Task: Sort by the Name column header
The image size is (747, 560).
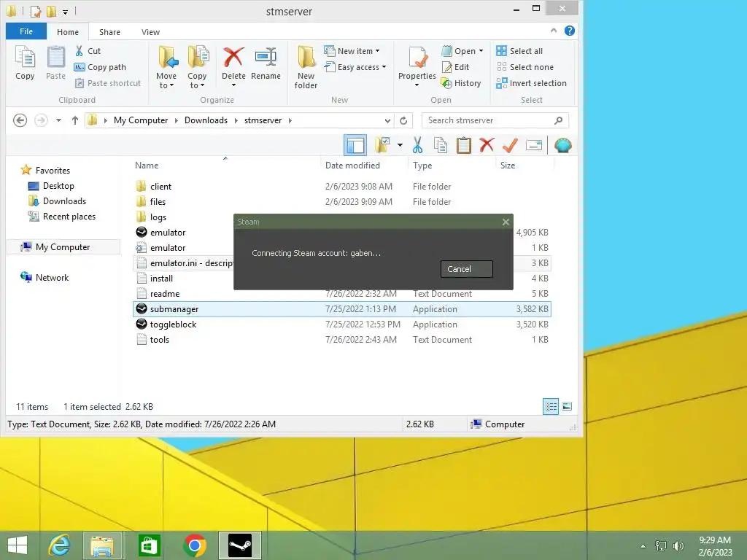Action: click(x=147, y=166)
